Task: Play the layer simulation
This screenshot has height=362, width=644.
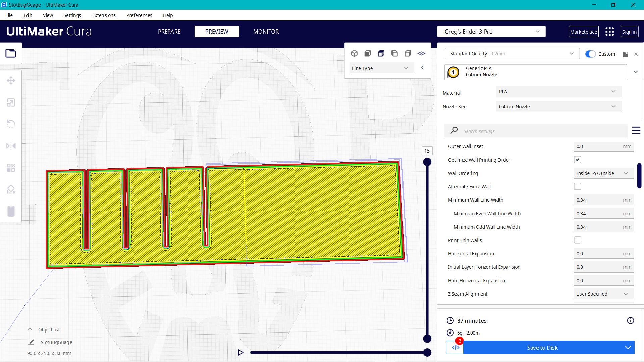Action: [240, 352]
